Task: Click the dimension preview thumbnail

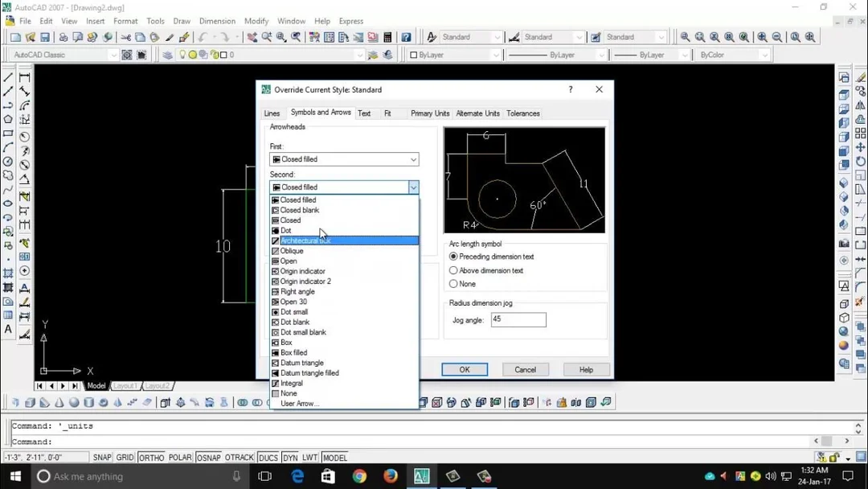Action: 524,180
